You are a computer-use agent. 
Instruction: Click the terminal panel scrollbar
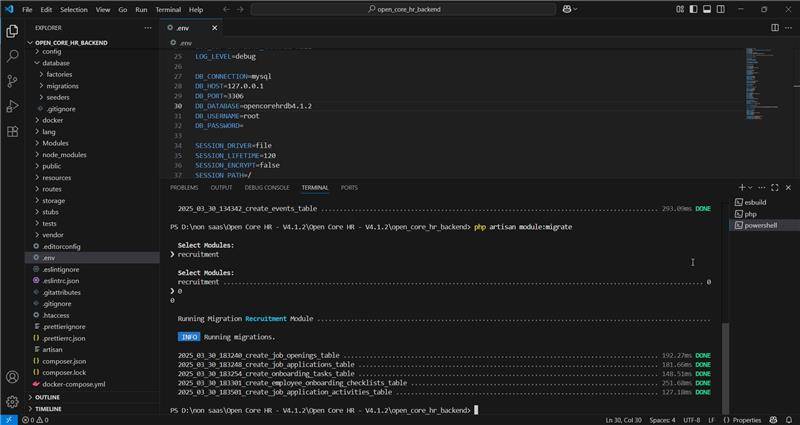tap(726, 367)
